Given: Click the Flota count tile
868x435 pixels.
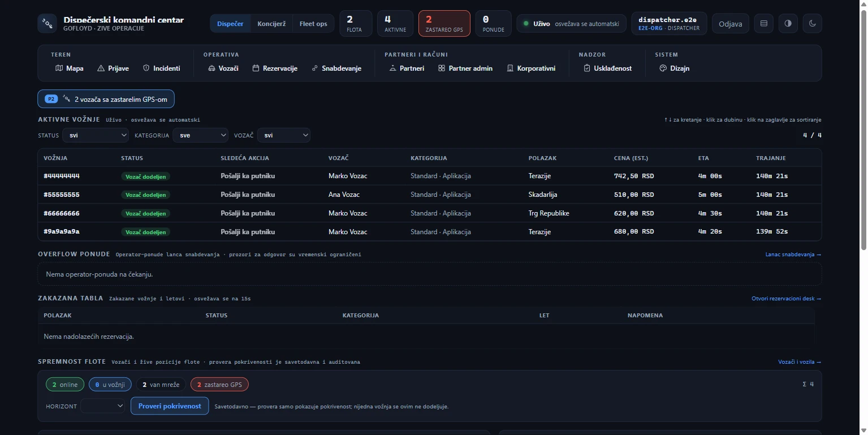Looking at the screenshot, I should (x=356, y=24).
